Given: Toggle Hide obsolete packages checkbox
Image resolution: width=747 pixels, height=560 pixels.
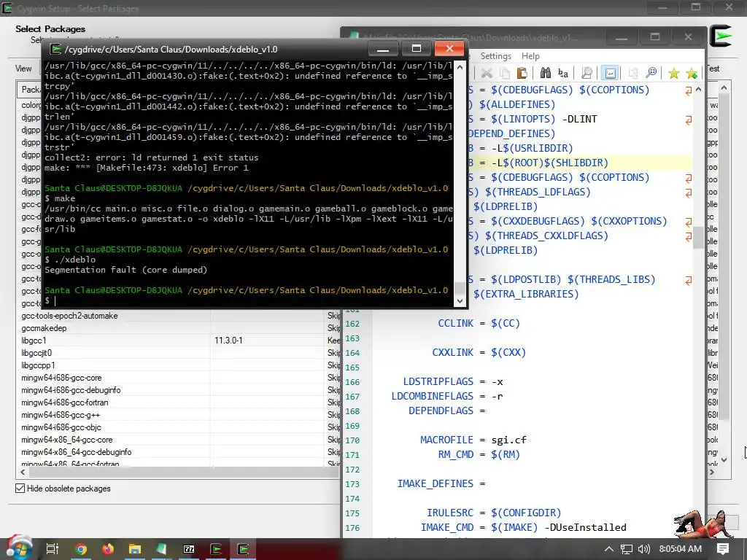Looking at the screenshot, I should click(20, 488).
